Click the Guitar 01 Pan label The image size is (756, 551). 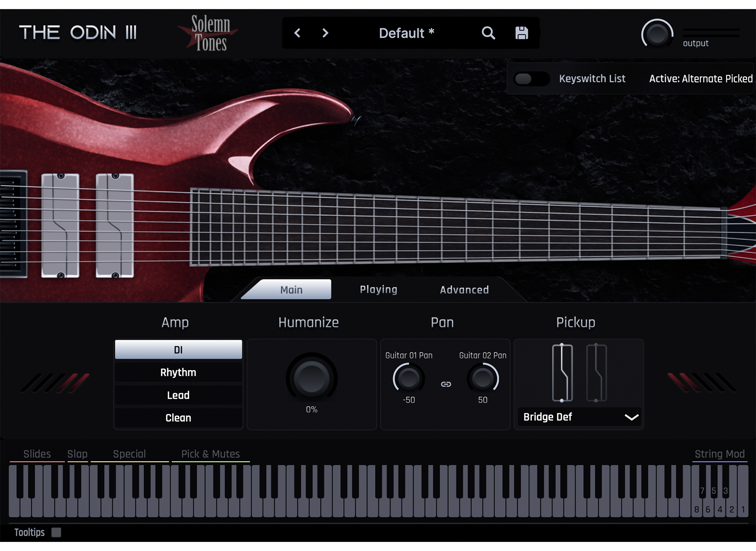tap(409, 355)
